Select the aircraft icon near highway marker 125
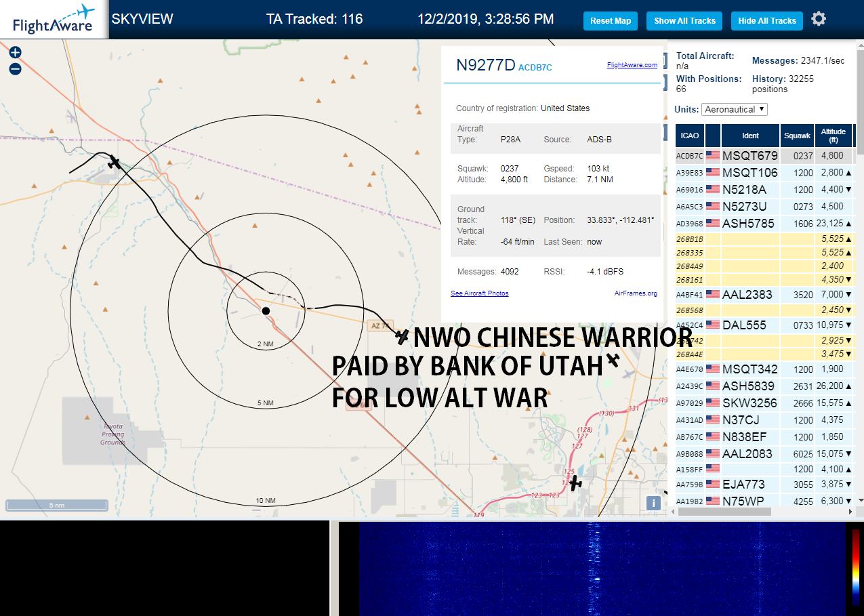Screen dimensions: 864x616 pyautogui.click(x=575, y=484)
